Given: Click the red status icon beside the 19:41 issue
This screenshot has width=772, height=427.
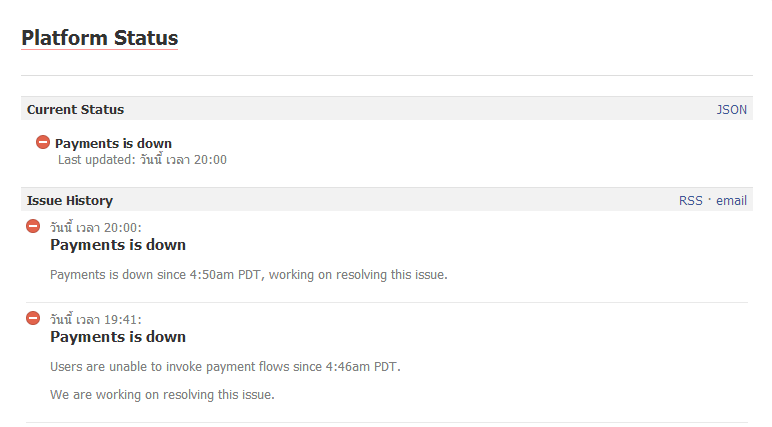Looking at the screenshot, I should [x=33, y=318].
